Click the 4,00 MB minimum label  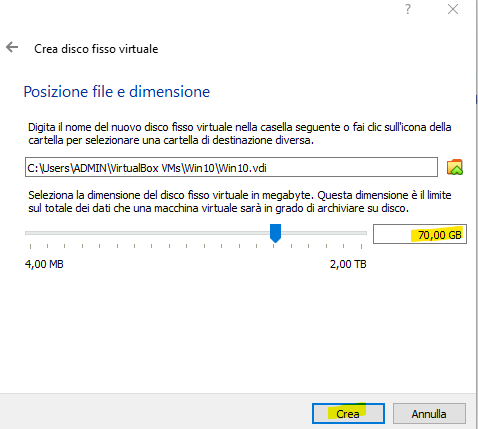point(44,264)
